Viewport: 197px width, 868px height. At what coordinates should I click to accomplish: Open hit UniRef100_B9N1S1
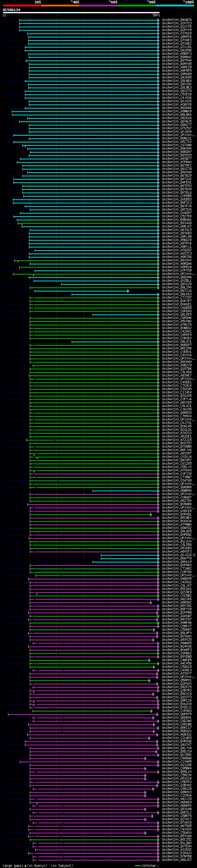pos(177,138)
